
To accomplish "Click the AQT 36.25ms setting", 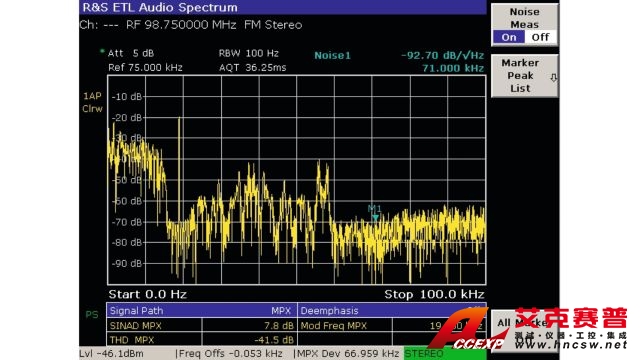I will [x=252, y=67].
